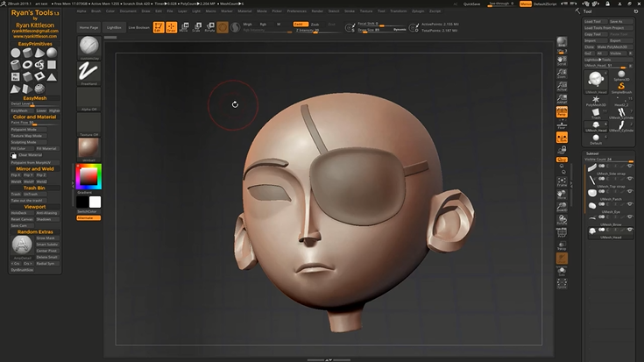Click the Zoom canvas icon
The image size is (644, 362).
pyautogui.click(x=562, y=74)
